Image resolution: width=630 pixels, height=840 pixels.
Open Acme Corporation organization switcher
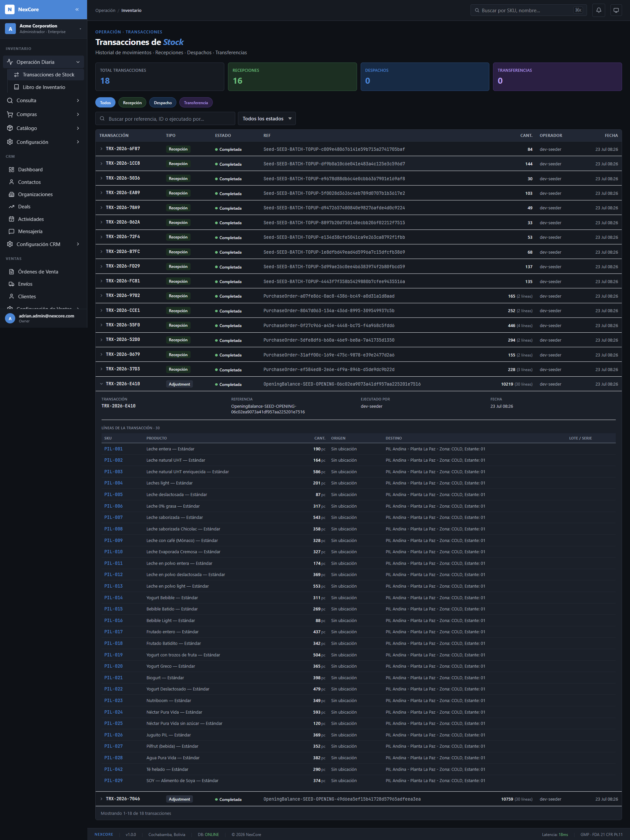(x=43, y=28)
